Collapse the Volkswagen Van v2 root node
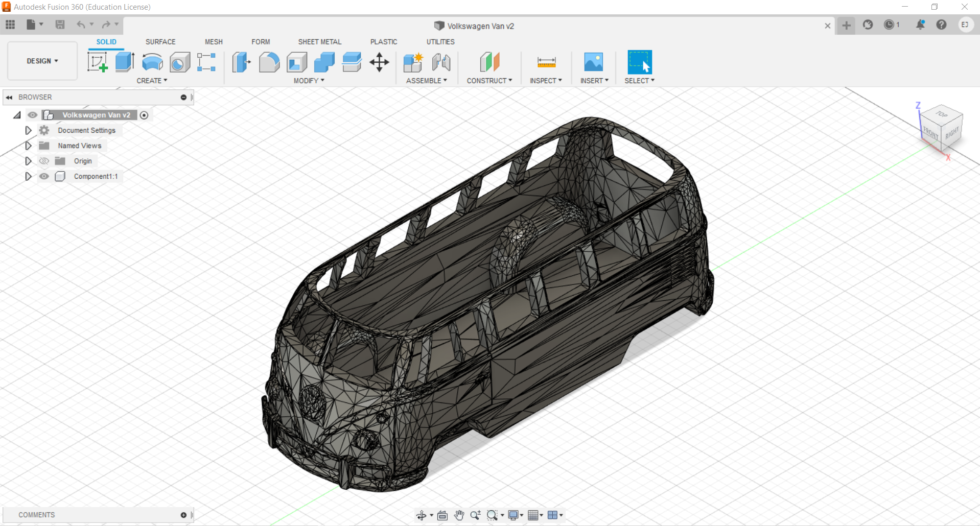The width and height of the screenshot is (980, 526). click(17, 115)
